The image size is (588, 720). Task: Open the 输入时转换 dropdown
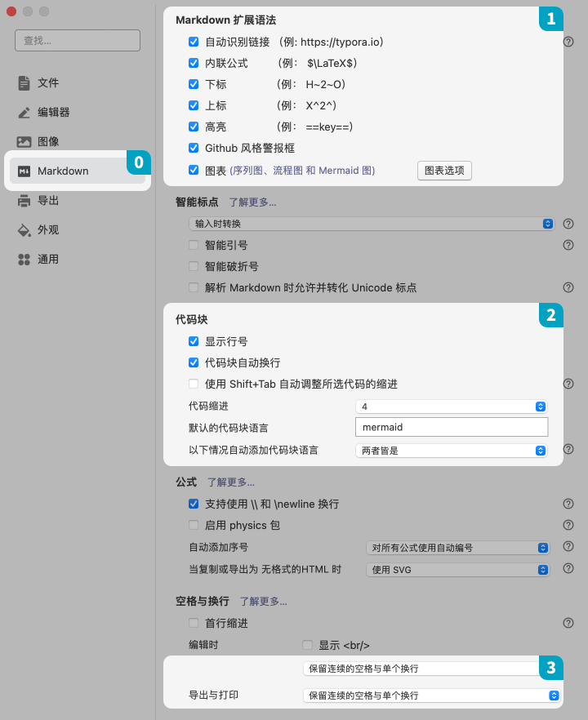pyautogui.click(x=371, y=224)
